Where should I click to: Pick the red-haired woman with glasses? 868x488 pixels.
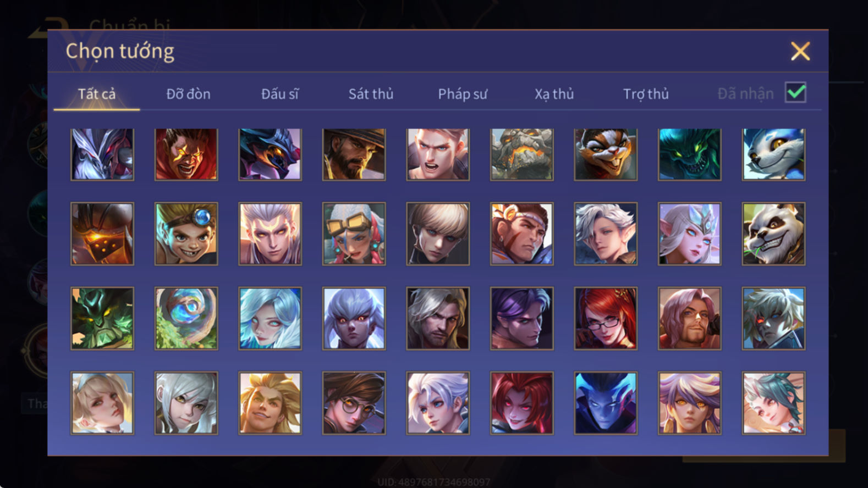(606, 319)
